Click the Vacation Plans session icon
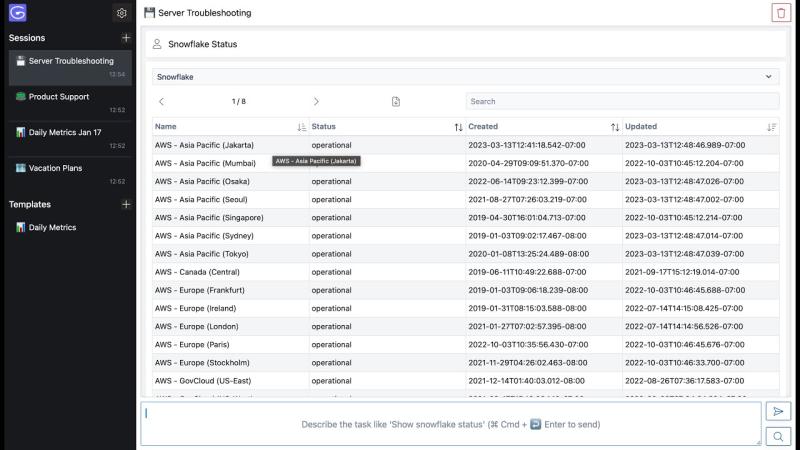The width and height of the screenshot is (800, 450). click(x=20, y=168)
